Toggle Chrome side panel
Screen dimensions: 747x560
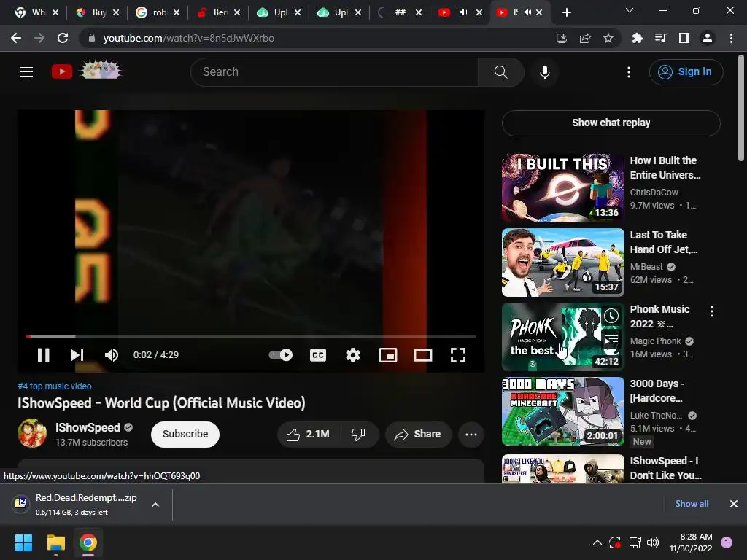coord(684,38)
